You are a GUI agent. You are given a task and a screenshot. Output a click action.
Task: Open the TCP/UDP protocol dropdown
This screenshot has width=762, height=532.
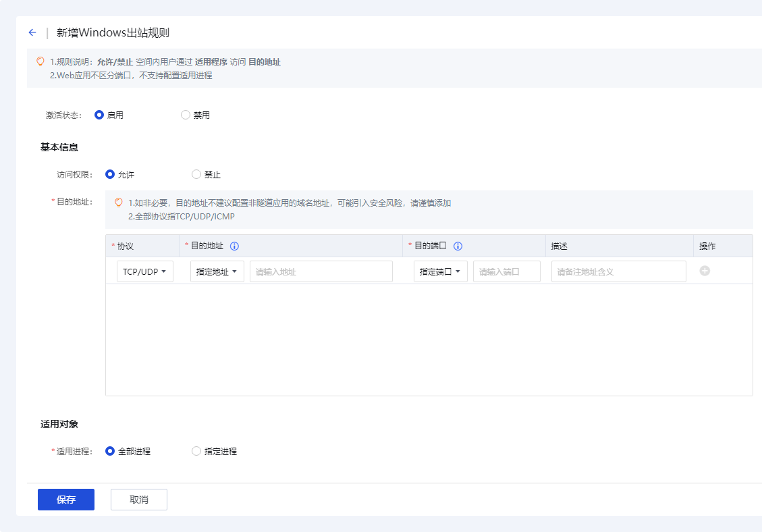pyautogui.click(x=144, y=271)
